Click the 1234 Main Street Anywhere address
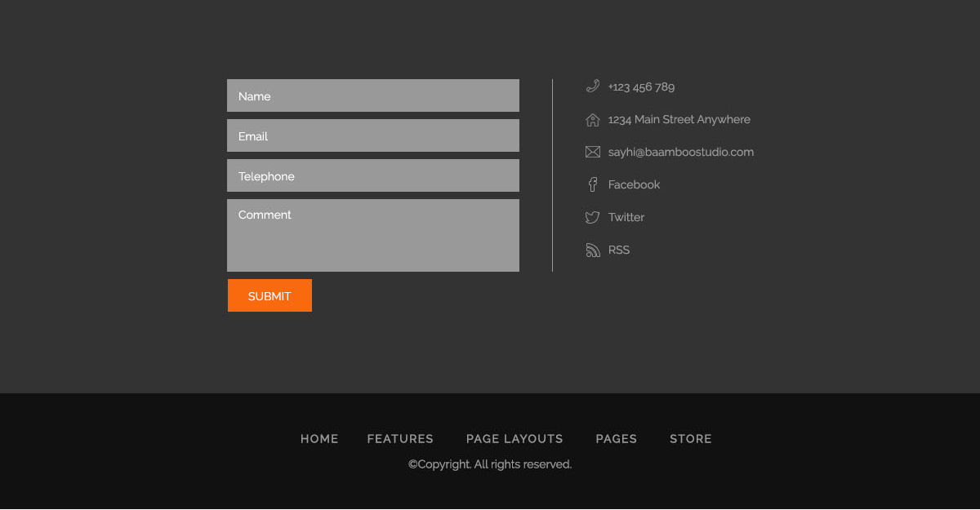Viewport: 980px width, 510px height. 679,119
